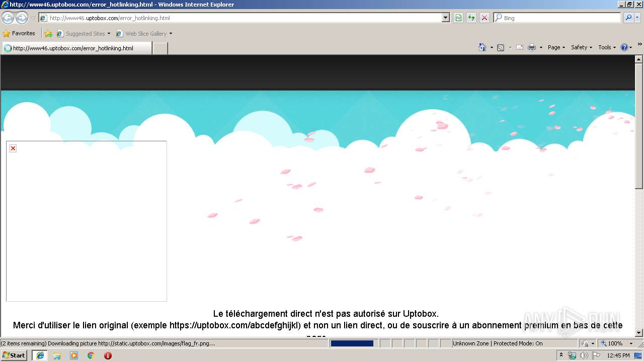This screenshot has height=362, width=644.
Task: Click the vertical scrollbar thumb
Action: 639,126
